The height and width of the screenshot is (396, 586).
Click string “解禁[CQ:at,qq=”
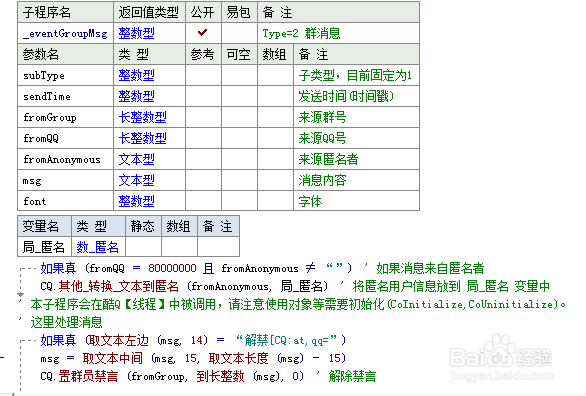[x=286, y=340]
